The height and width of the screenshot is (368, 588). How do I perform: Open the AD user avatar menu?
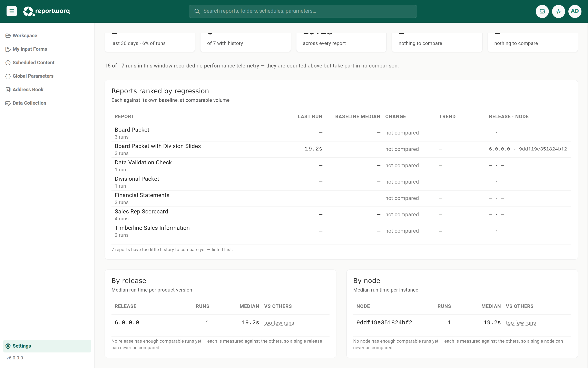coord(575,11)
